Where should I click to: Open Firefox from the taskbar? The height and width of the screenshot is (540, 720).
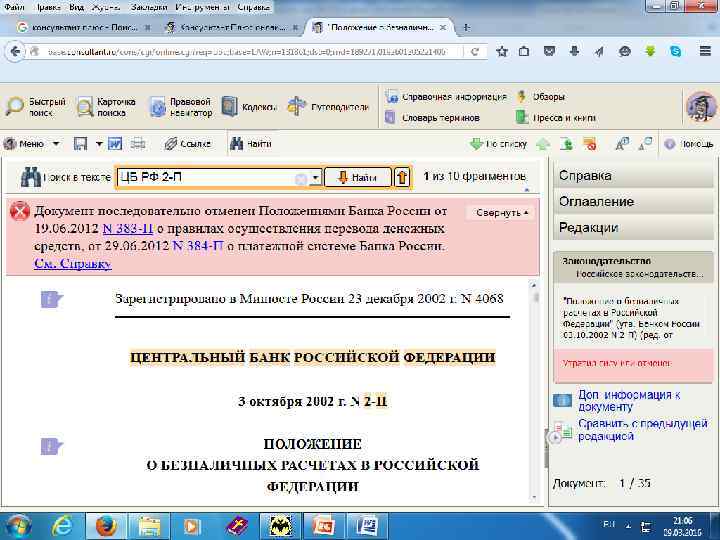(x=107, y=527)
